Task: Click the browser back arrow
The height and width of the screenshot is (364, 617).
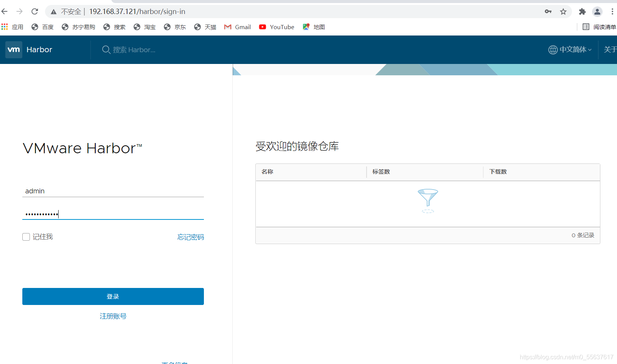Action: 5,11
